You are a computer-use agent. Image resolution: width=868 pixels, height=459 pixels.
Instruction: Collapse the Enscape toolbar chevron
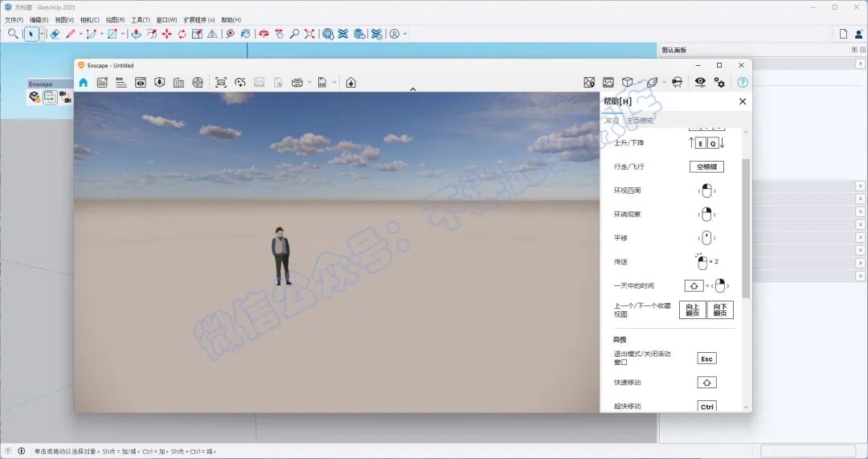(x=412, y=89)
